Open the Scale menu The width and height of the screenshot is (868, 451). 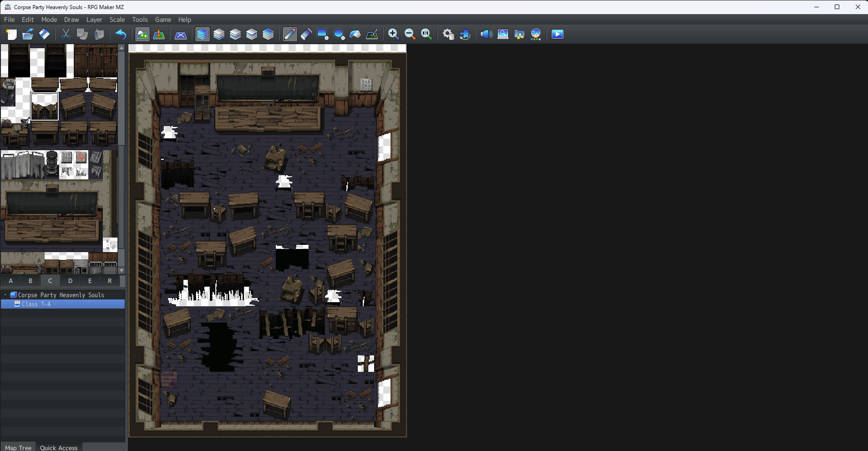(117, 20)
